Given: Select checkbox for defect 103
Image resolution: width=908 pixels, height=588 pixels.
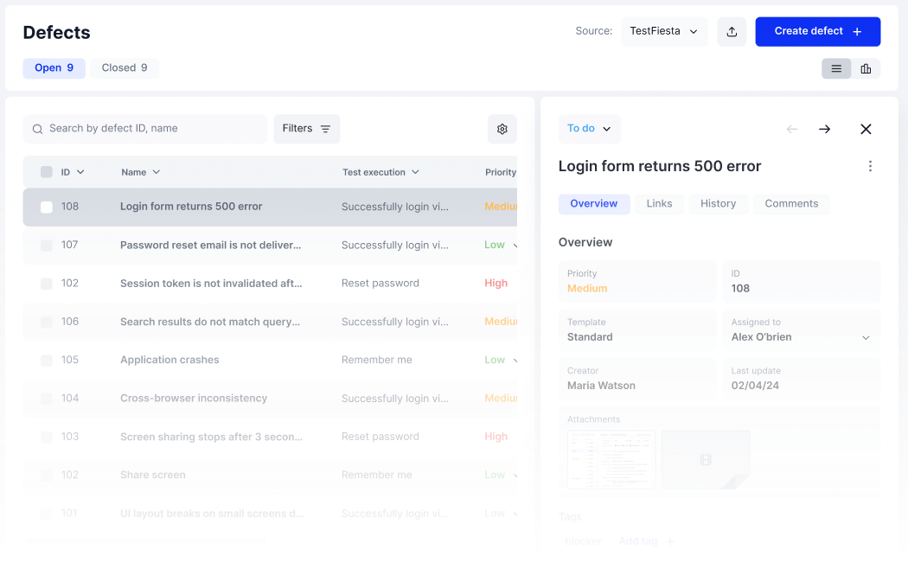Looking at the screenshot, I should [47, 437].
